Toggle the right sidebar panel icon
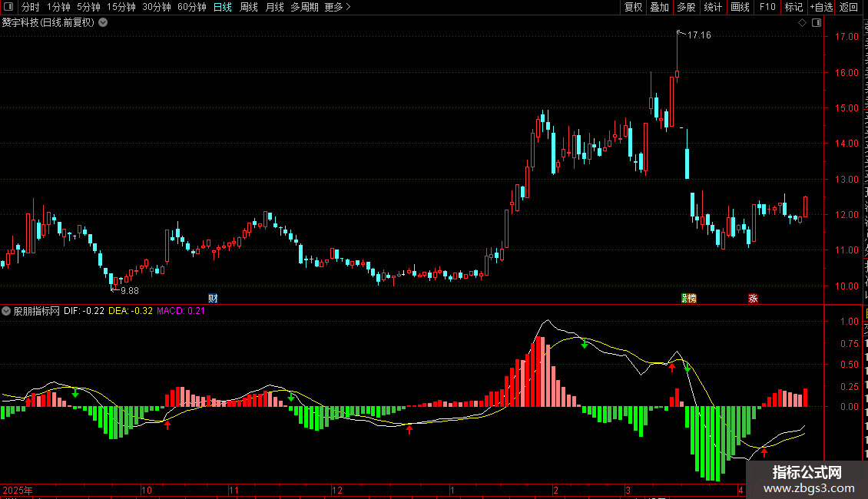Viewport: 868px width, 499px height. [x=817, y=23]
